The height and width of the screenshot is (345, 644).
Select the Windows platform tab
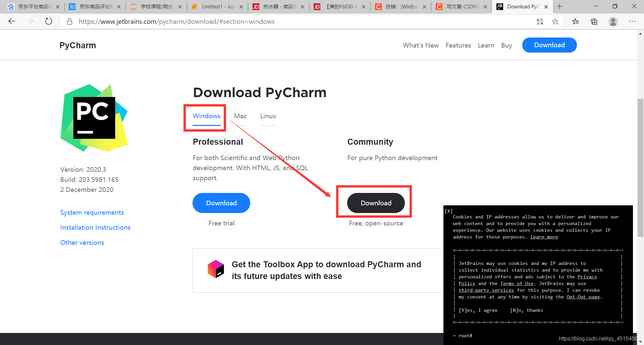207,116
